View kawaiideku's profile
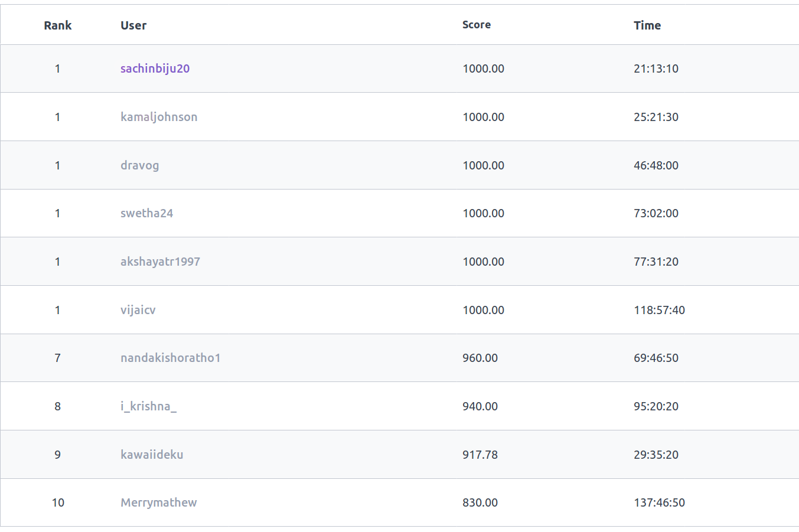The image size is (799, 532). 152,455
